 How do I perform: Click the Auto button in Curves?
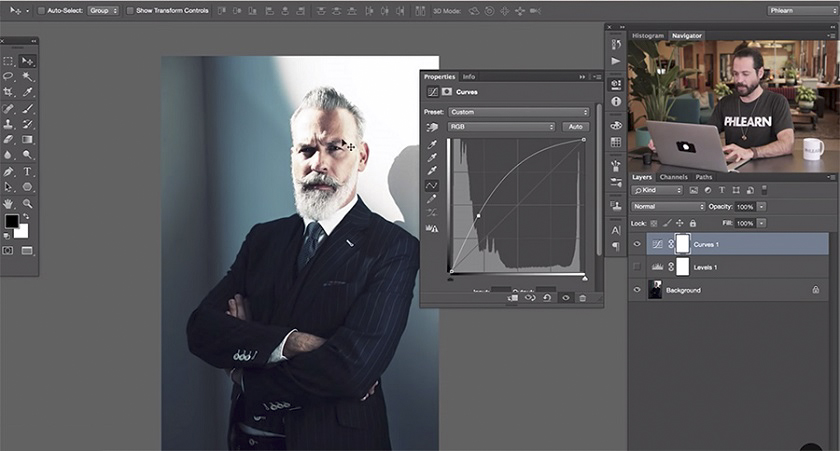[x=575, y=127]
